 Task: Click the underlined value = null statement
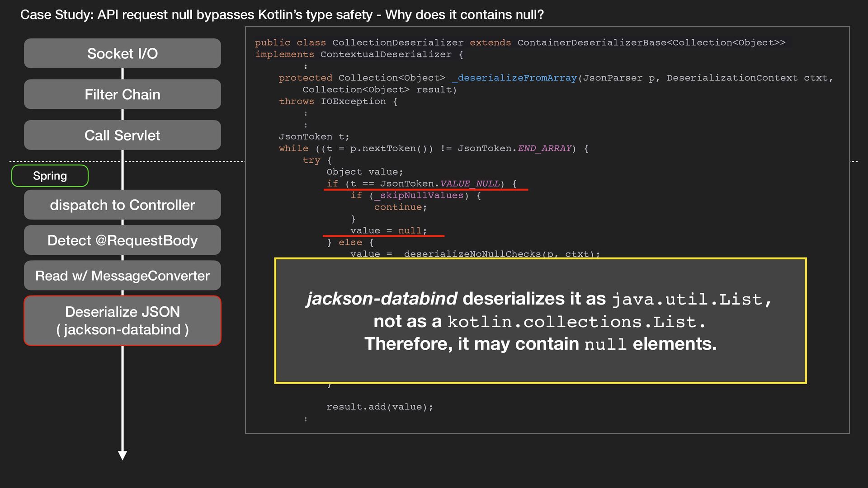(388, 230)
